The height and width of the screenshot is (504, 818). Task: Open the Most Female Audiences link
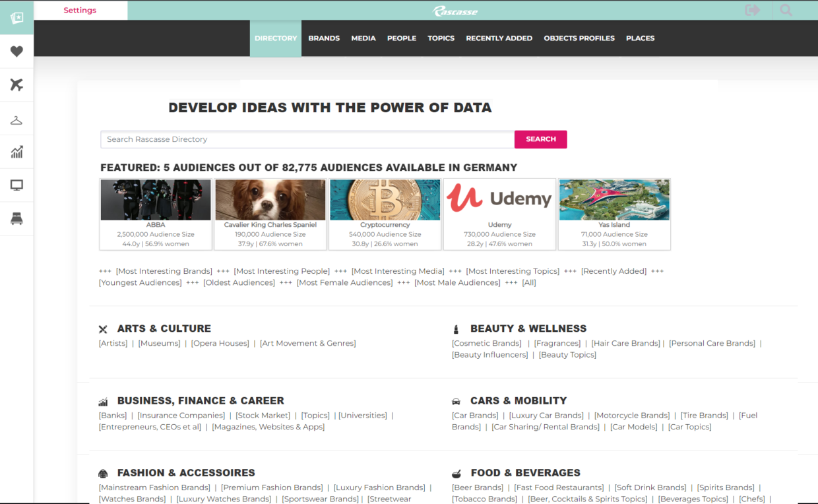tap(344, 282)
